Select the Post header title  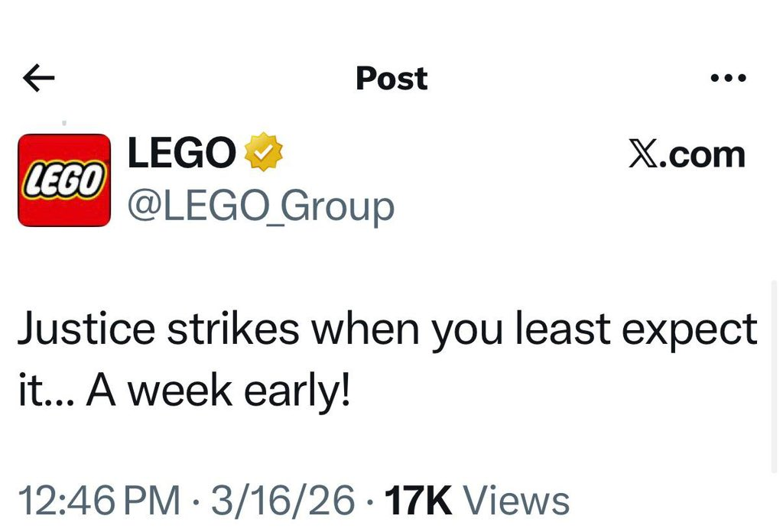[391, 78]
